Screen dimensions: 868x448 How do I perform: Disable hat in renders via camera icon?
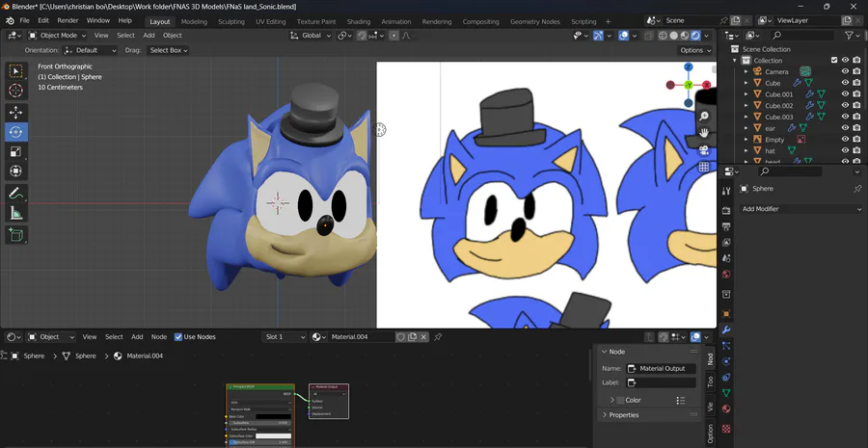[x=857, y=150]
